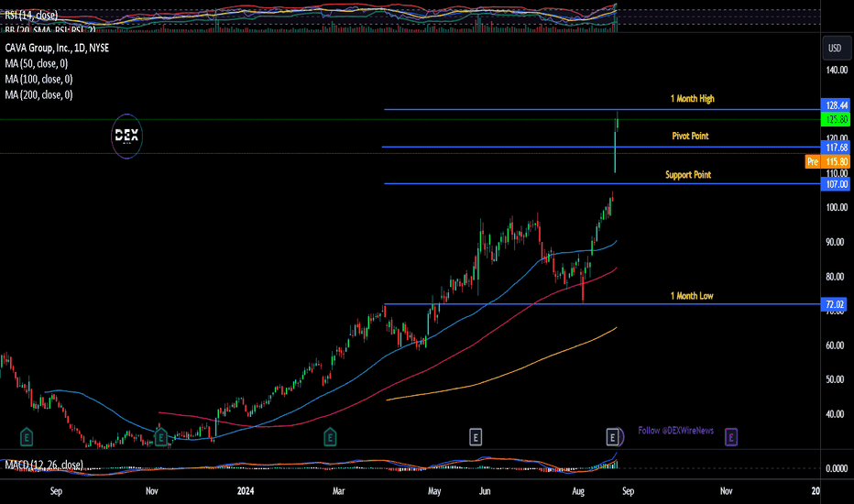Click the Jun label on the time axis
Screen dimensions: 854x504
pyautogui.click(x=484, y=491)
